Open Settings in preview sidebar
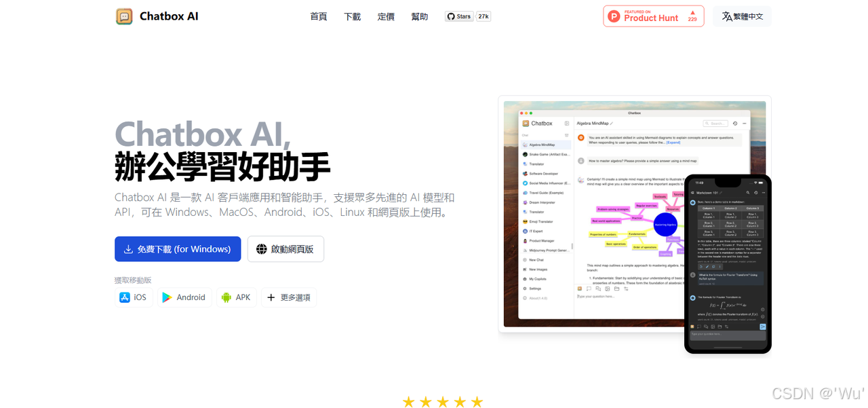Image resolution: width=868 pixels, height=408 pixels. (x=546, y=289)
